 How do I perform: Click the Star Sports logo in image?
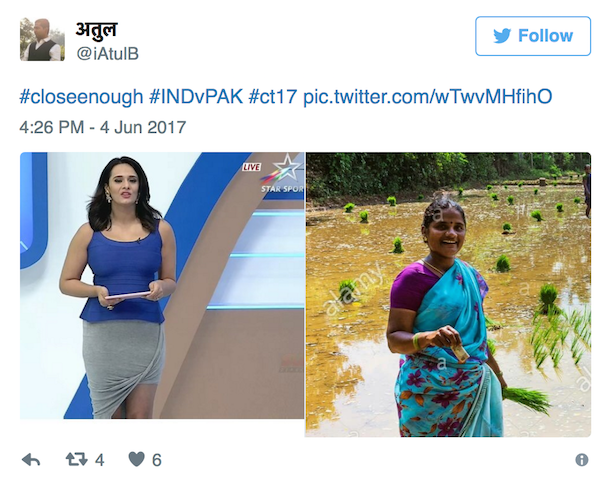pyautogui.click(x=282, y=173)
